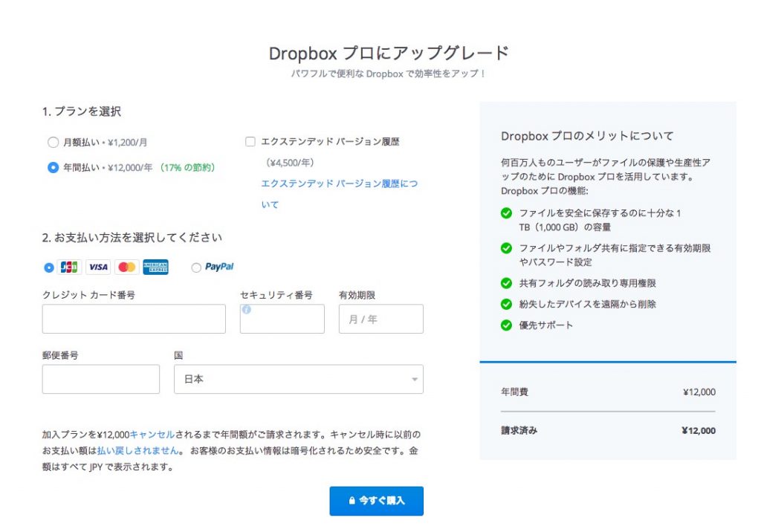This screenshot has width=761, height=532.
Task: Click the lock icon on 今すぐ購入
Action: tap(352, 501)
